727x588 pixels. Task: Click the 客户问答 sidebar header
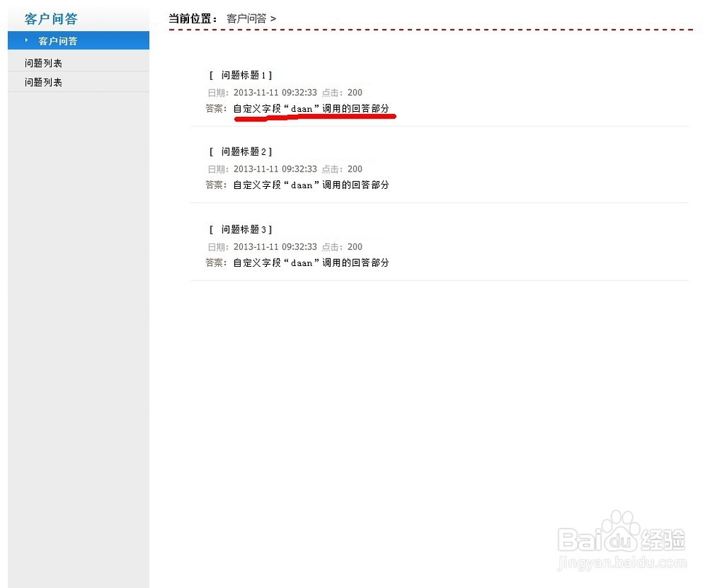click(x=50, y=18)
